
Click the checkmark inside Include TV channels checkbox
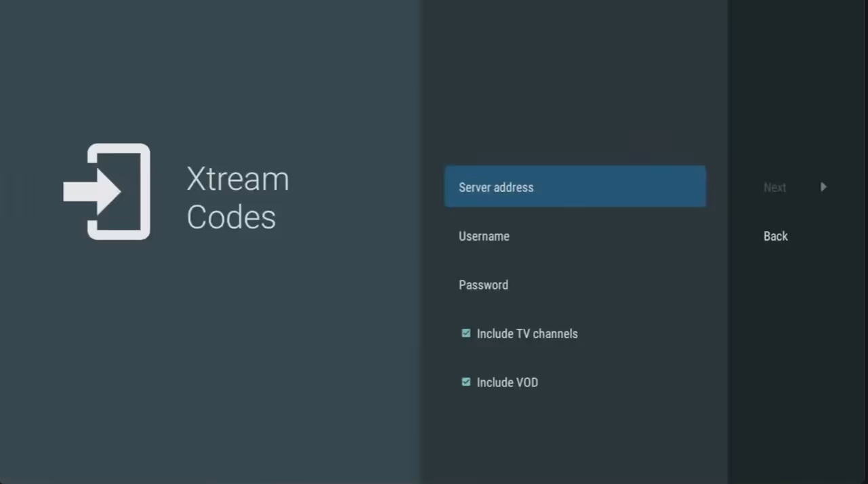pyautogui.click(x=466, y=333)
